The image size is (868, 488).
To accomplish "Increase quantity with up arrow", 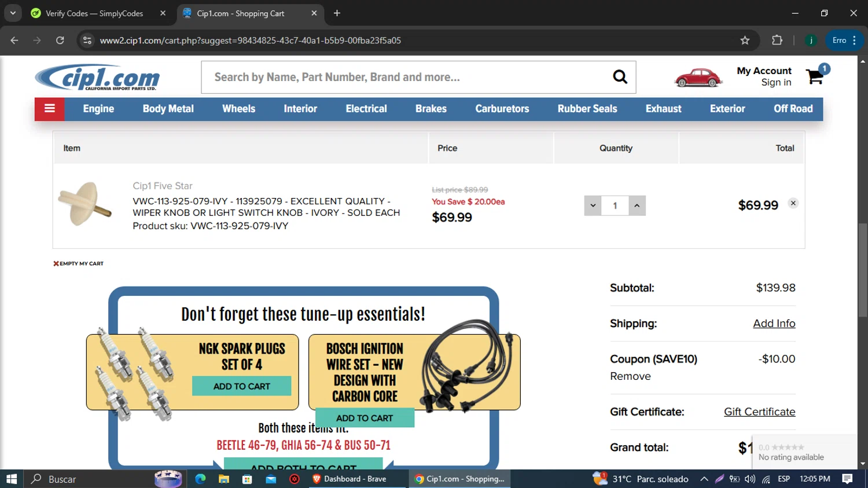I will (x=637, y=206).
